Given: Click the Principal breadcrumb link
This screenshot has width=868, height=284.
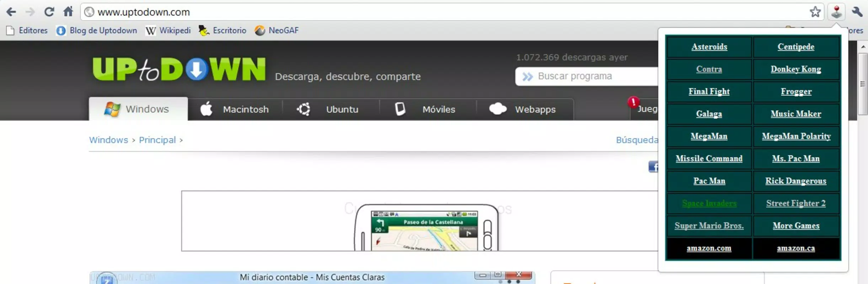Looking at the screenshot, I should click(157, 140).
